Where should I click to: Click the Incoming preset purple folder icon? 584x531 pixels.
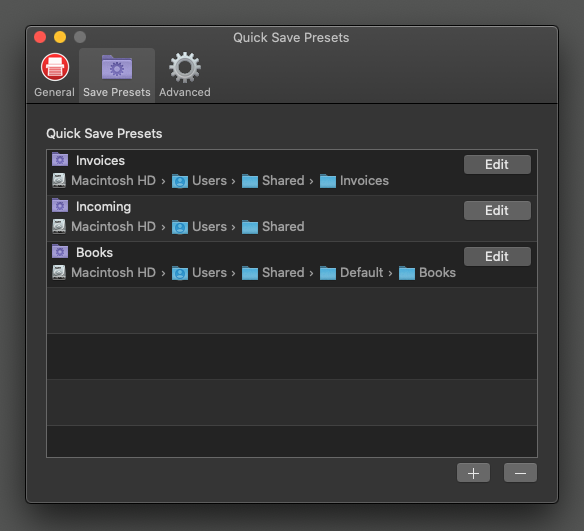click(x=60, y=205)
